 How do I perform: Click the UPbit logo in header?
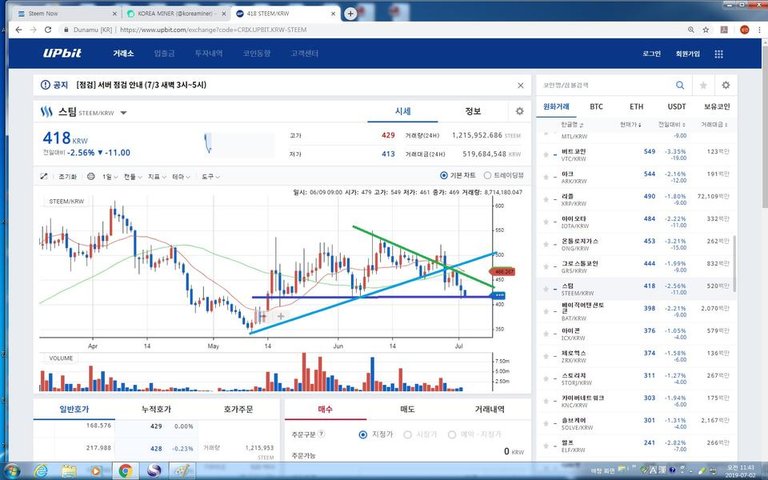pyautogui.click(x=62, y=53)
